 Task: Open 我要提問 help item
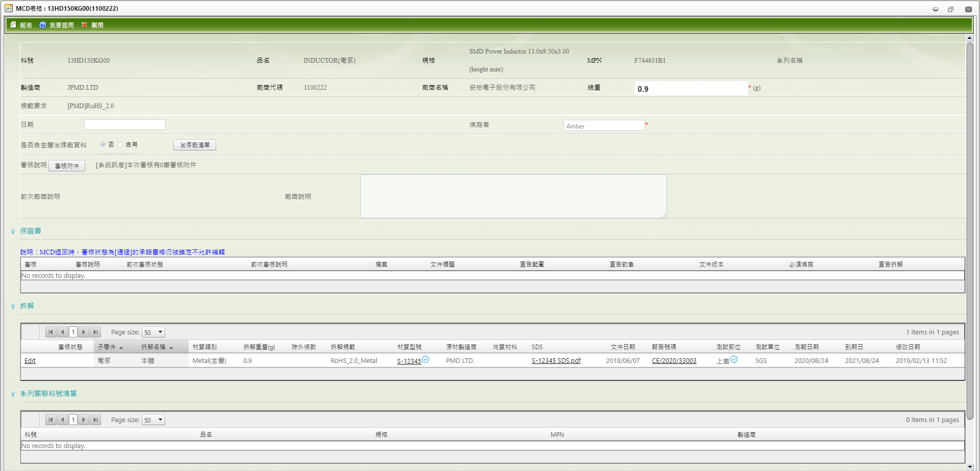[57, 25]
